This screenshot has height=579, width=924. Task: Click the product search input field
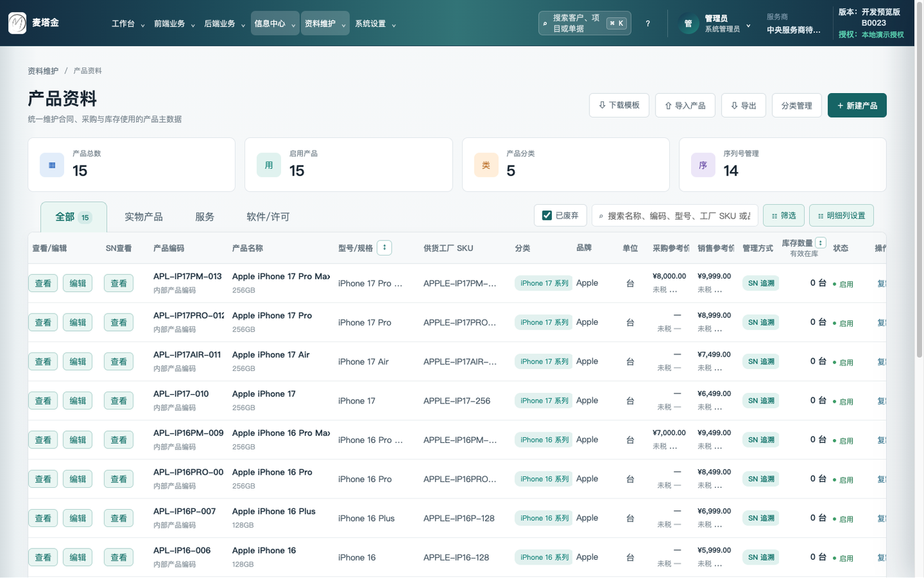[x=675, y=215]
